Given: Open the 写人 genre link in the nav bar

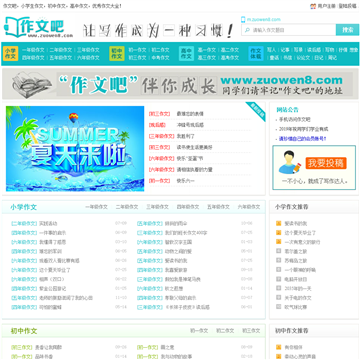Looking at the screenshot, I should (x=271, y=50).
